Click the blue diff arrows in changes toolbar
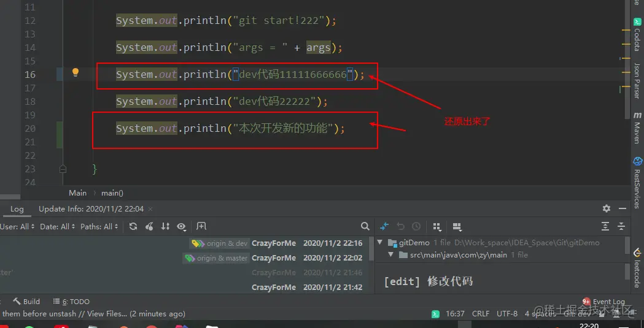 384,226
